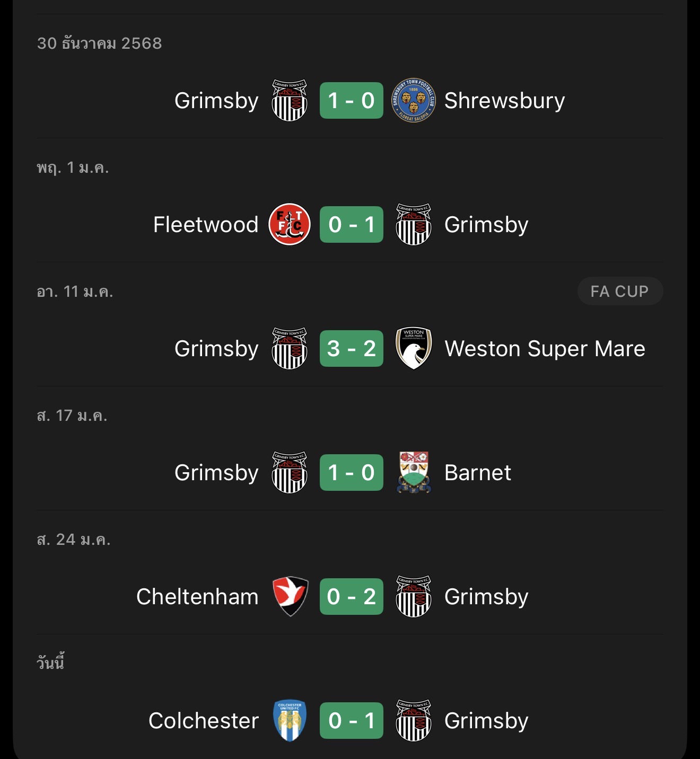Open the 1 - 0 score against Shrewsbury
This screenshot has height=759, width=700.
click(351, 101)
